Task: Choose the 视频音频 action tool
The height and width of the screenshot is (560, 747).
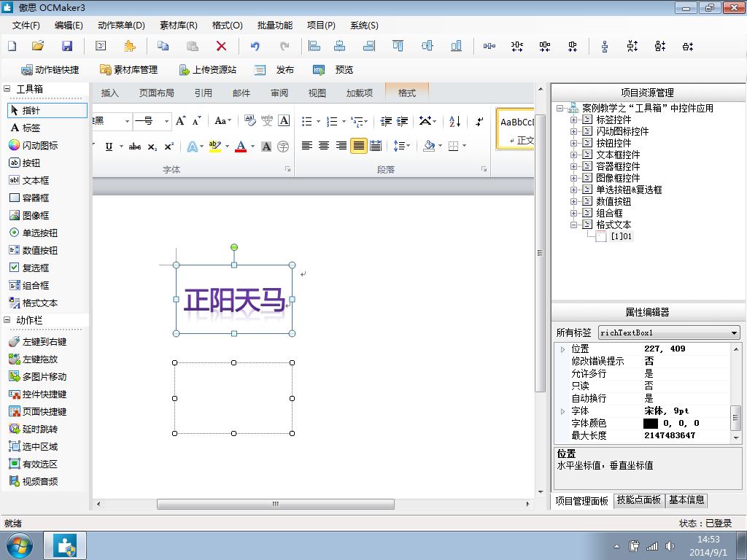Action: tap(39, 481)
